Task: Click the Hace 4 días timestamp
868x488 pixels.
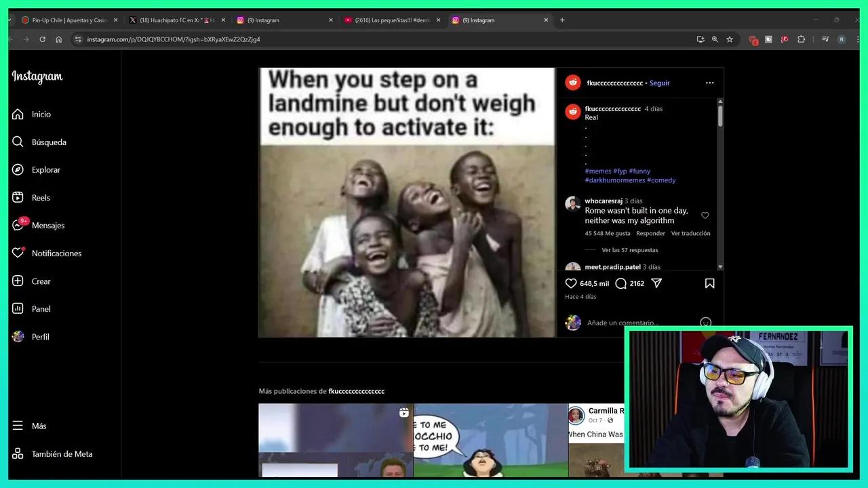Action: 580,297
